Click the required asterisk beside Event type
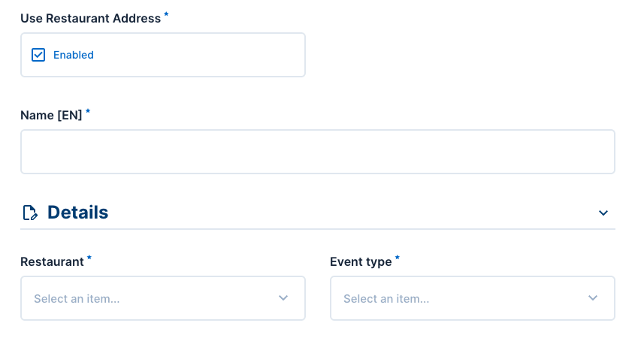This screenshot has height=347, width=644. click(398, 258)
